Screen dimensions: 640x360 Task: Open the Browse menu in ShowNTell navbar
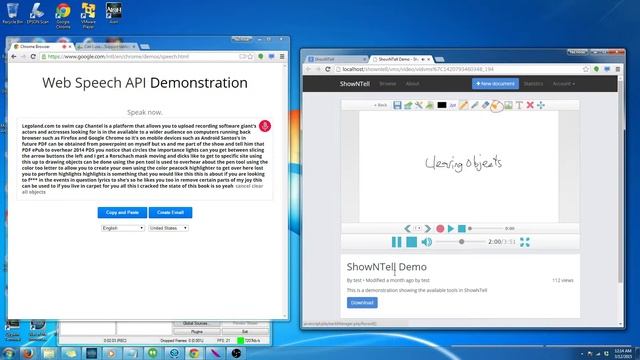387,84
